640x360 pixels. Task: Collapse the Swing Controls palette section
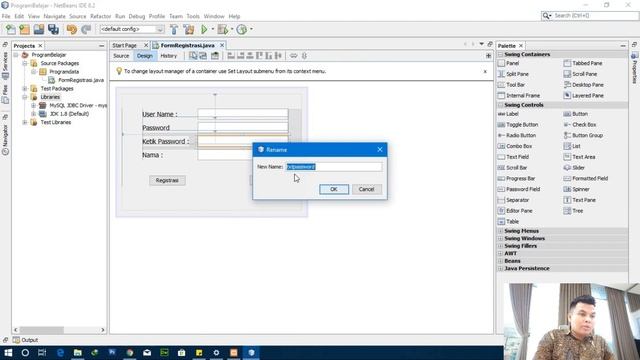[x=500, y=105]
